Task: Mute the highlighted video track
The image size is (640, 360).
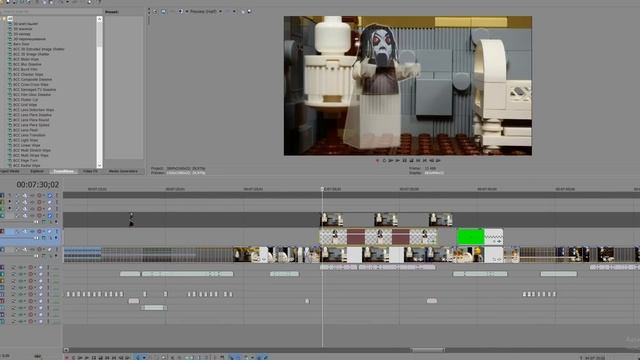Action: tap(49, 231)
